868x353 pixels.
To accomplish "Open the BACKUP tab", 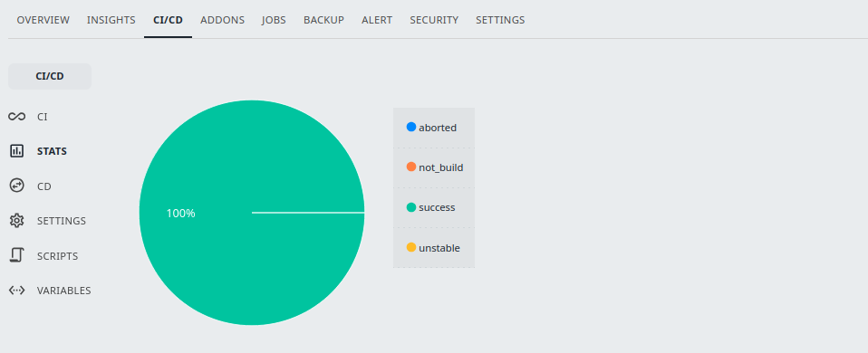I will tap(323, 20).
